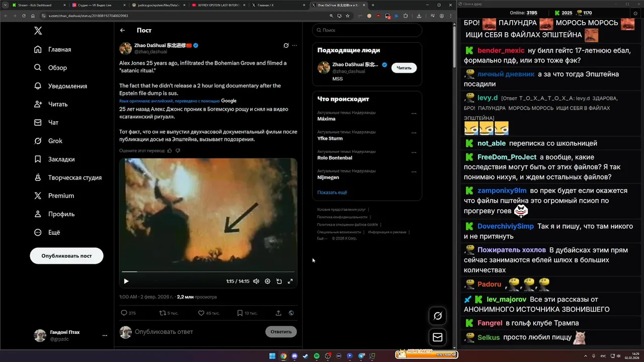Open options dots for Rolo Bontenbal trend
This screenshot has width=644, height=362.
coord(414,152)
